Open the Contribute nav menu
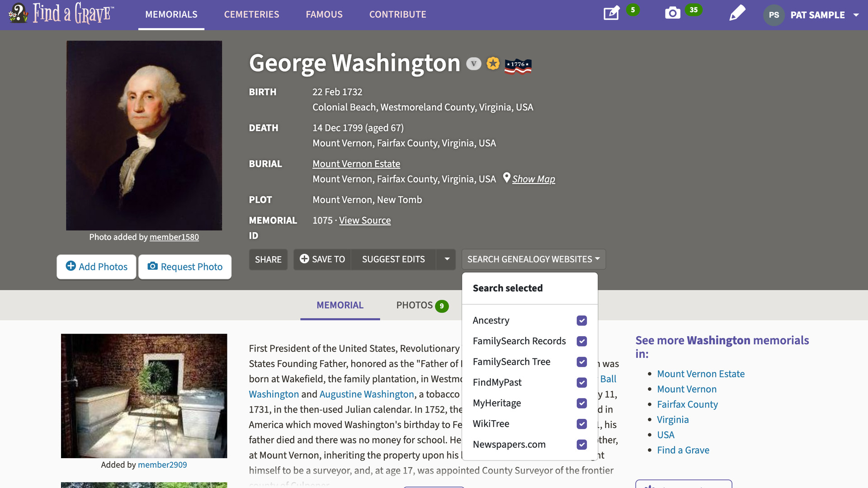The image size is (868, 488). [x=397, y=14]
